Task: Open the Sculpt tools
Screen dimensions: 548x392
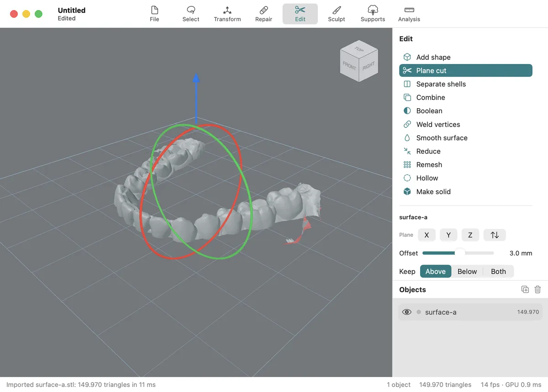Action: (x=337, y=14)
